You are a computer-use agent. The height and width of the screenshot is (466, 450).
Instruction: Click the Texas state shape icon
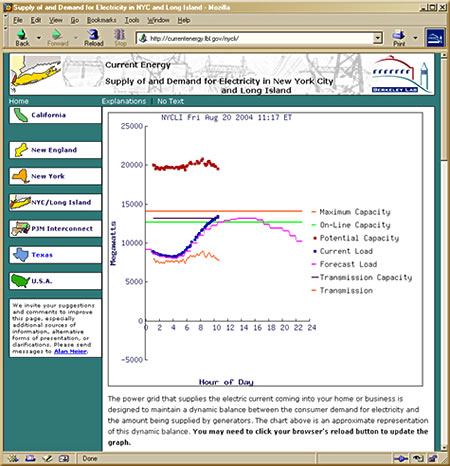coord(21,255)
